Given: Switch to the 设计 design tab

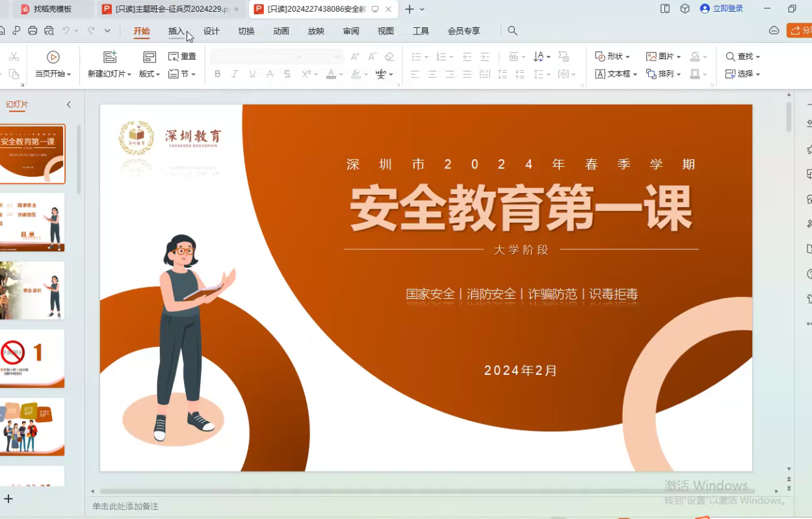Looking at the screenshot, I should (211, 31).
